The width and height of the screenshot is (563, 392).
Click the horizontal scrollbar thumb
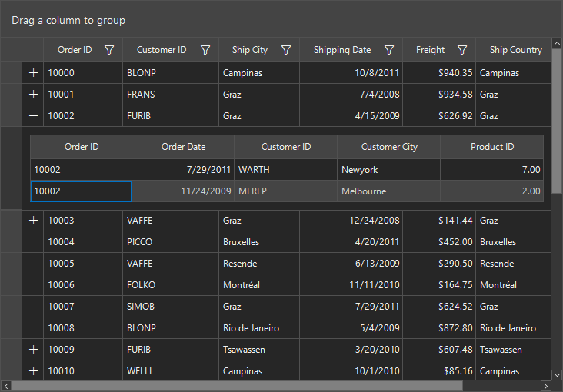point(238,387)
